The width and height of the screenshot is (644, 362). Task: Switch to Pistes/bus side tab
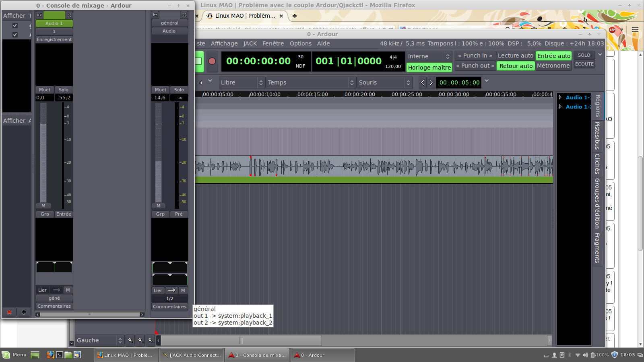(x=597, y=136)
